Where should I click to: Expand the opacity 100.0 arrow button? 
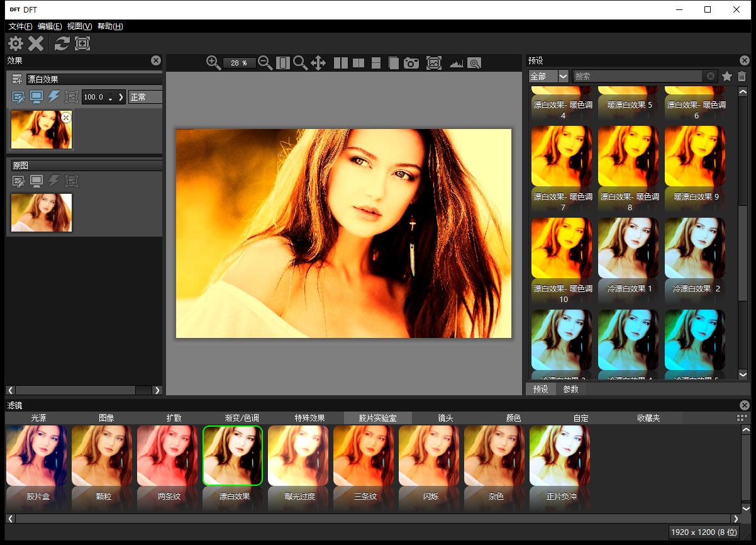(121, 97)
